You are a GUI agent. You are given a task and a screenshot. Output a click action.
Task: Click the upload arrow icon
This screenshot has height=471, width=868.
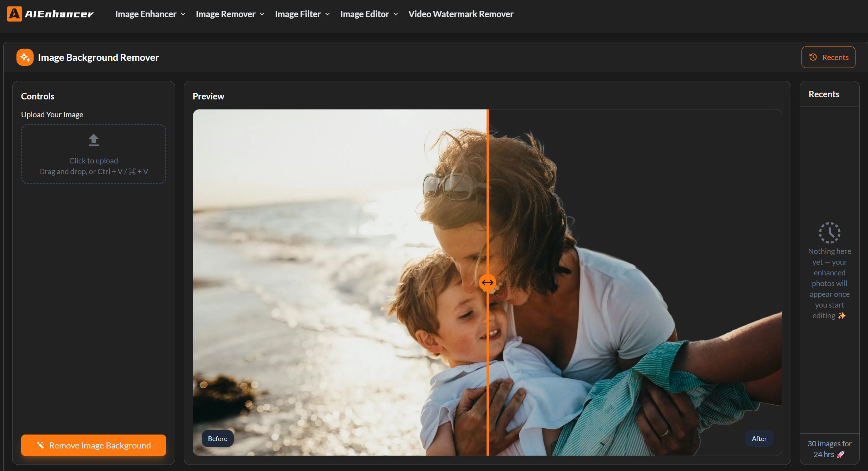(94, 140)
